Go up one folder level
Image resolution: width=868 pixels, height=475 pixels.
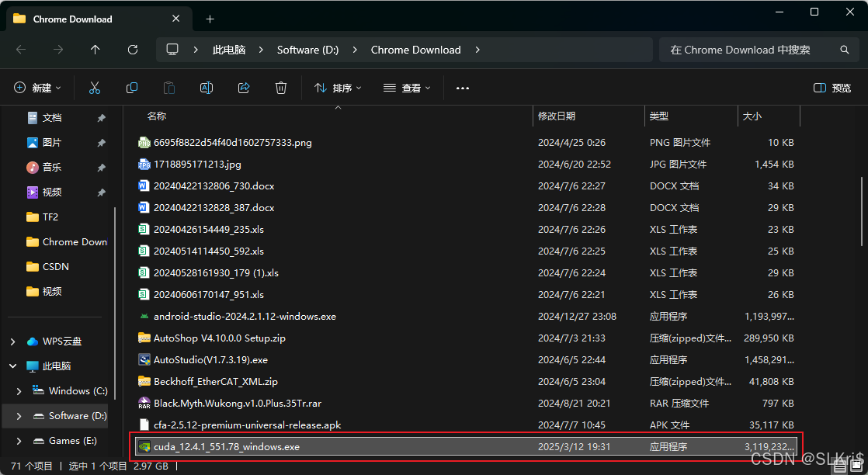(95, 50)
